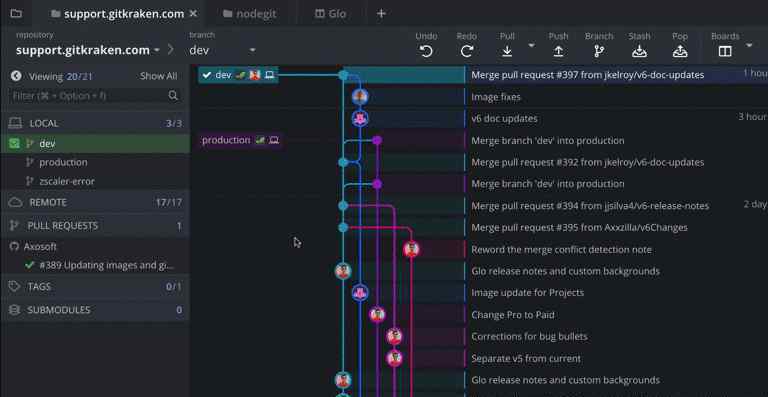
Task: Click the avatar on Corrections for bug bullets commit
Action: pyautogui.click(x=394, y=336)
